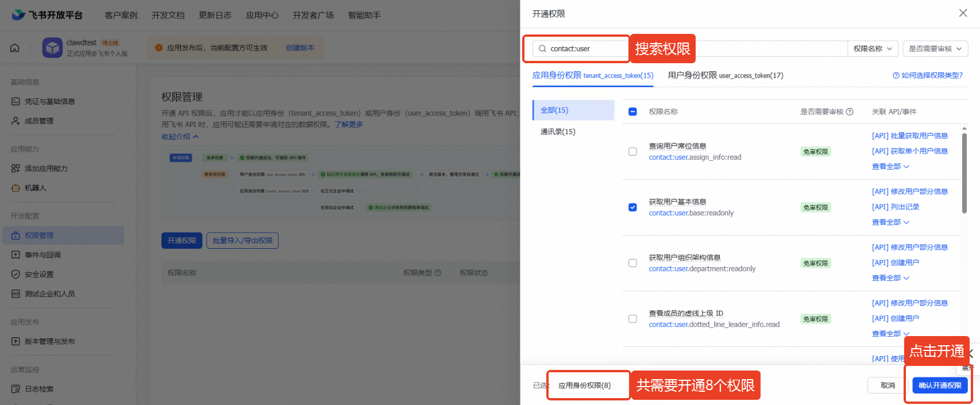
Task: Go to the console home icon
Action: point(15,48)
